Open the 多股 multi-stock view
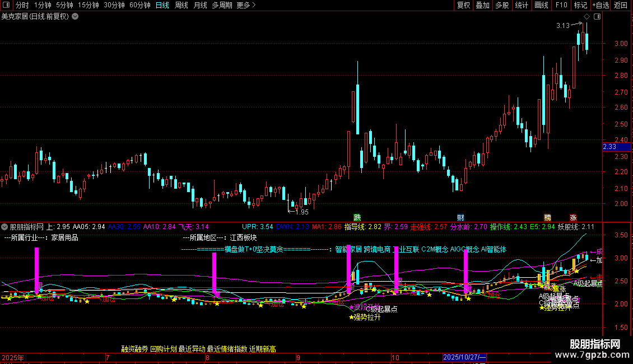The height and width of the screenshot is (364, 633). click(502, 5)
